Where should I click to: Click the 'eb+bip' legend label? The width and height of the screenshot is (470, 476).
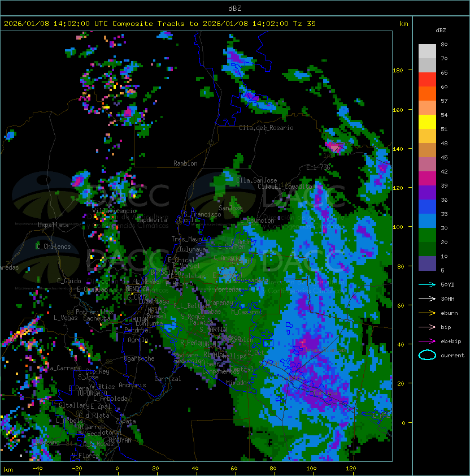[451, 341]
